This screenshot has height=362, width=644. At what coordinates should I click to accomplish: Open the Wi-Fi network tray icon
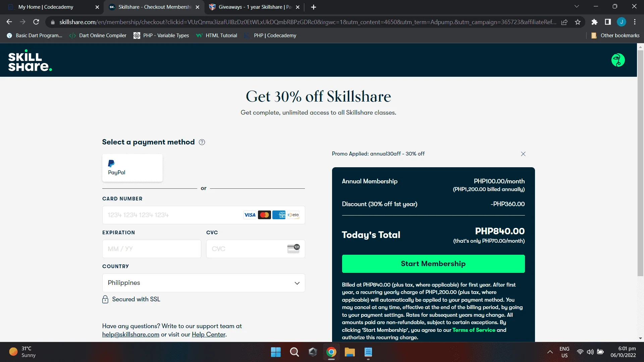pos(580,352)
